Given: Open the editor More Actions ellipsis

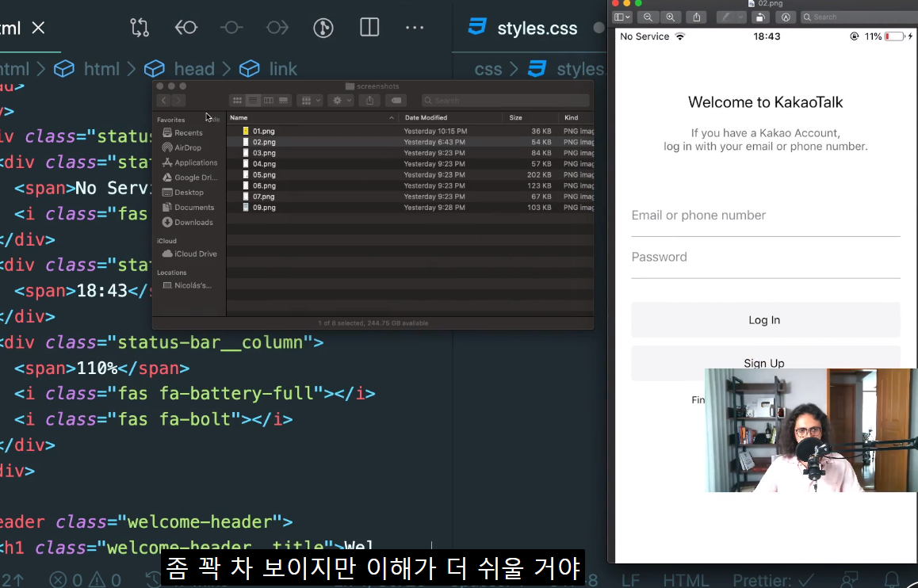Looking at the screenshot, I should pyautogui.click(x=415, y=28).
